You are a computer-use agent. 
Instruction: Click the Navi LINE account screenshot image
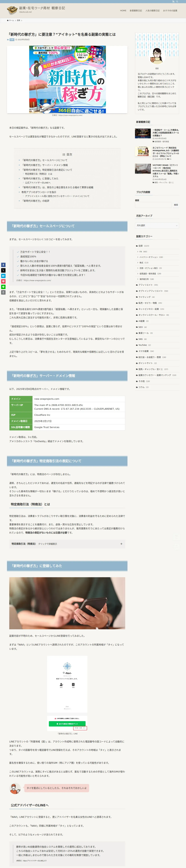[67, 693]
